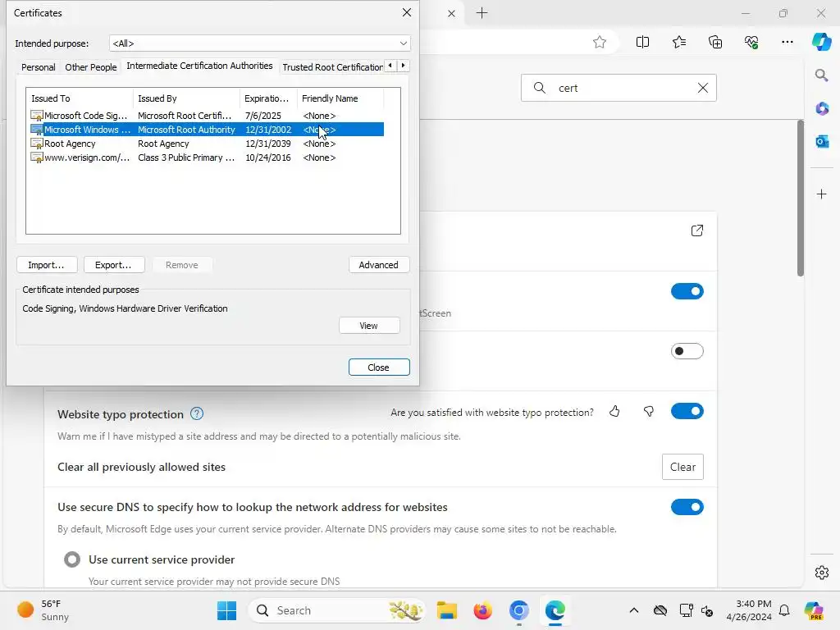Click View certificate button
840x630 pixels.
point(369,326)
